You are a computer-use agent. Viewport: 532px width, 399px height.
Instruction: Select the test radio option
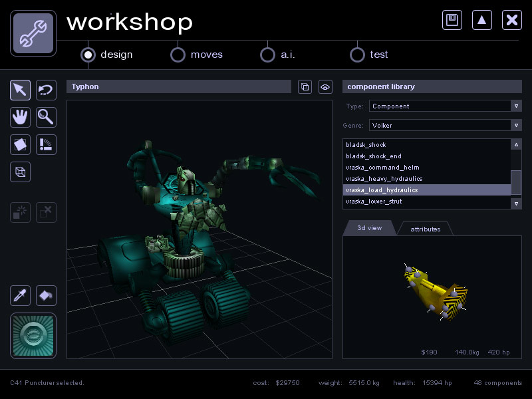point(357,55)
